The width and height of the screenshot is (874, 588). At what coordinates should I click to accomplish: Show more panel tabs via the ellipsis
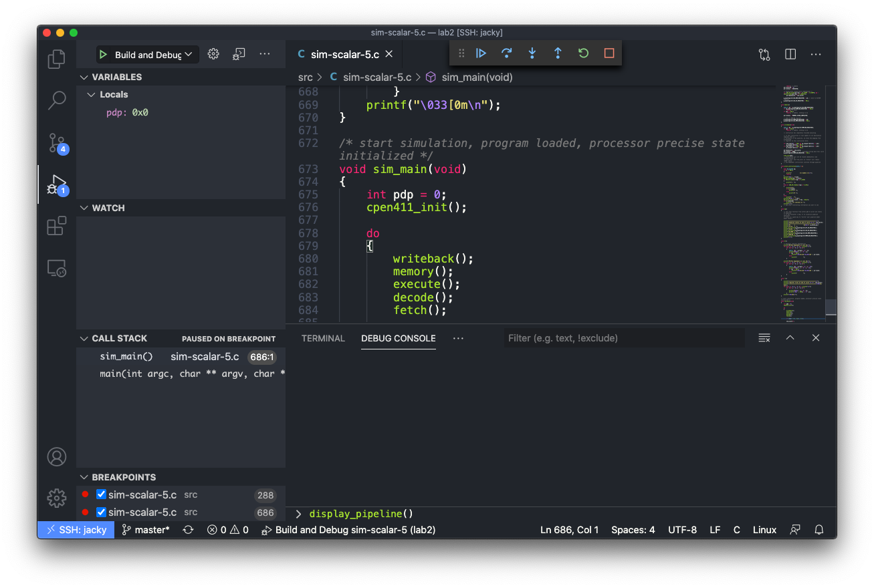(x=458, y=338)
